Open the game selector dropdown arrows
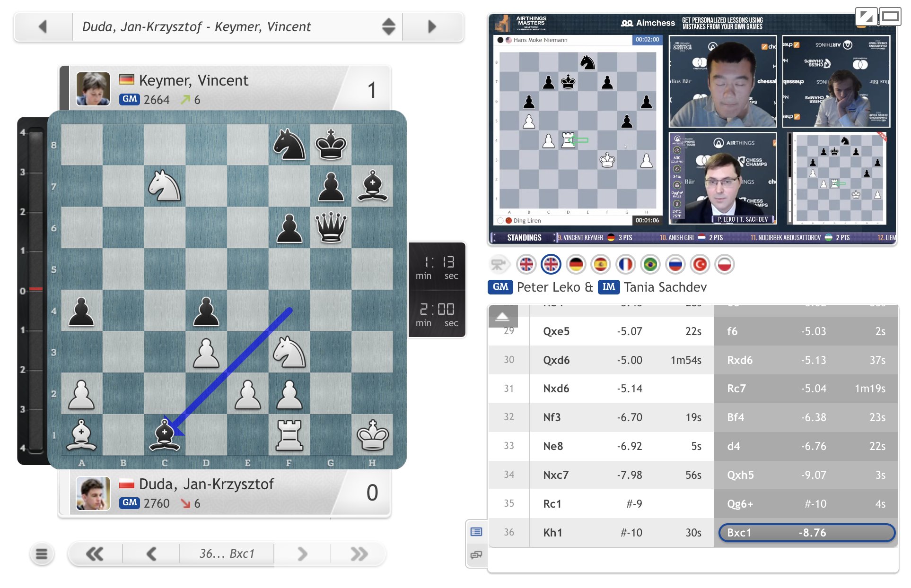Image resolution: width=911 pixels, height=588 pixels. click(x=388, y=26)
